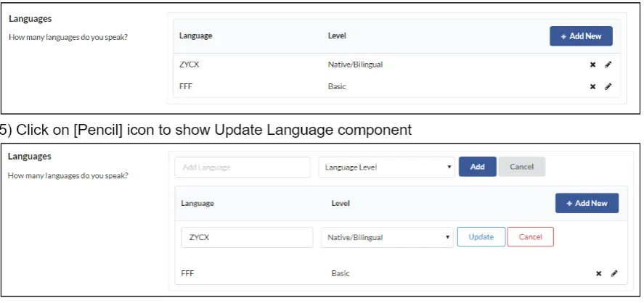Remove FFF row in the first Languages table
644x303 pixels.
(x=592, y=86)
